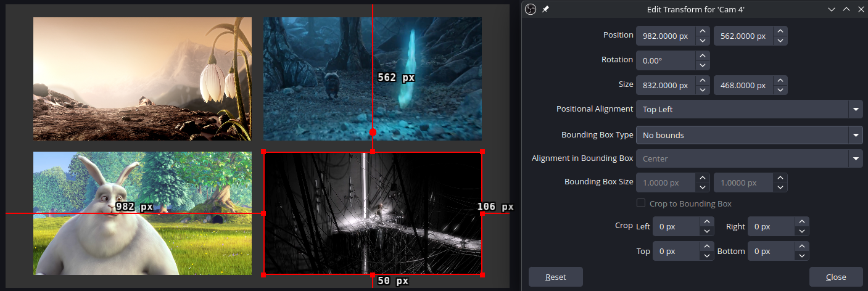Increase Rotation using up arrow
Viewport: 868px width, 291px height.
702,55
